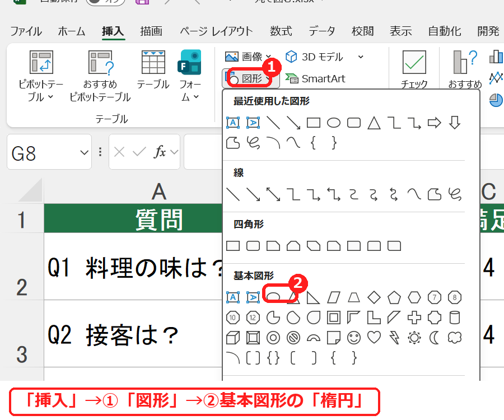
Task: Click the おすすめ charts button
Action: (x=465, y=69)
